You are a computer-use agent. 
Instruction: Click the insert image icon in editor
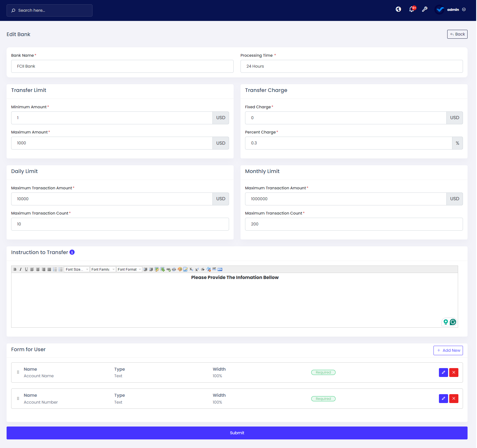163,269
